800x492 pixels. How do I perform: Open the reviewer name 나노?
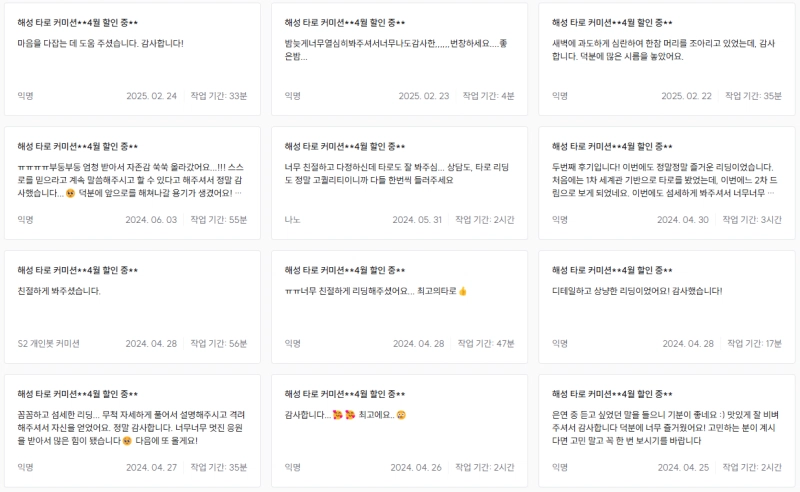pos(292,219)
